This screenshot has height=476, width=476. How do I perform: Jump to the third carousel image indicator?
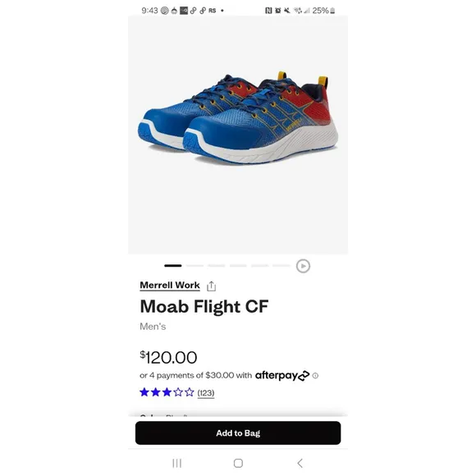pos(217,266)
